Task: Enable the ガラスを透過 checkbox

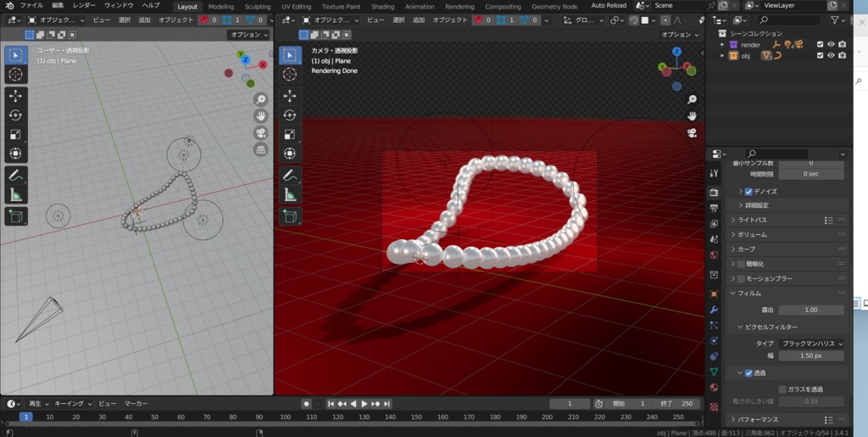Action: pyautogui.click(x=782, y=389)
